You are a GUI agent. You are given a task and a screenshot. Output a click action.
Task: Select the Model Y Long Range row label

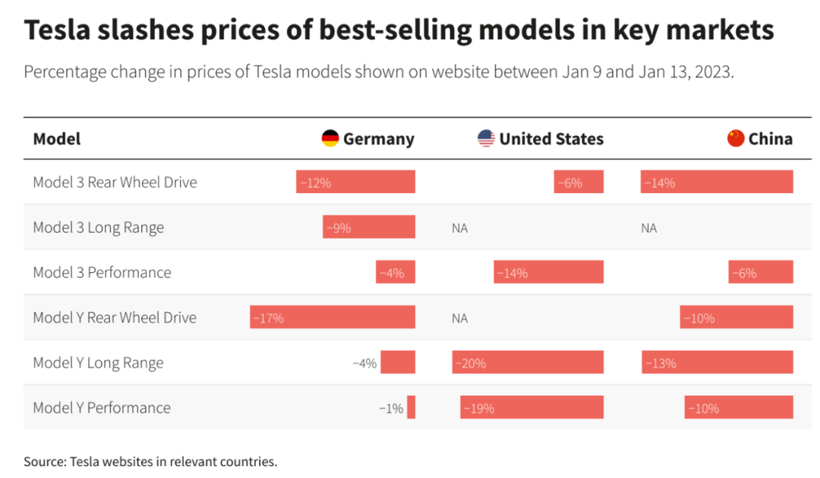click(x=98, y=362)
